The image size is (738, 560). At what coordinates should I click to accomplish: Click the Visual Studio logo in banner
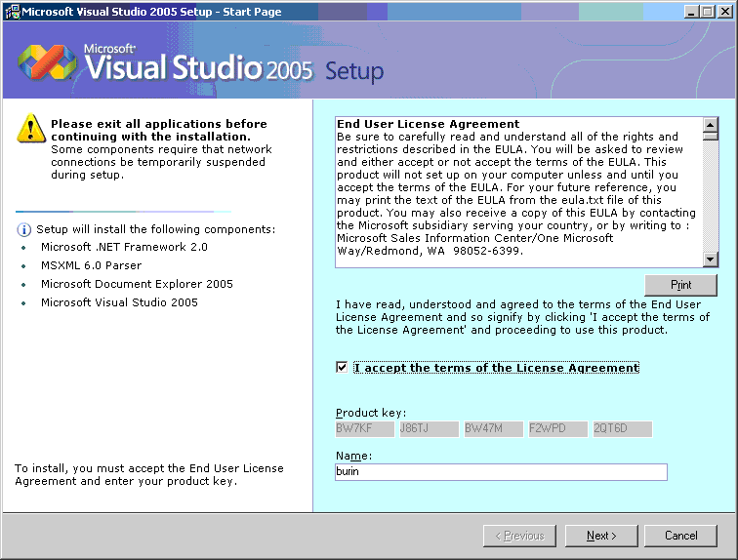47,62
